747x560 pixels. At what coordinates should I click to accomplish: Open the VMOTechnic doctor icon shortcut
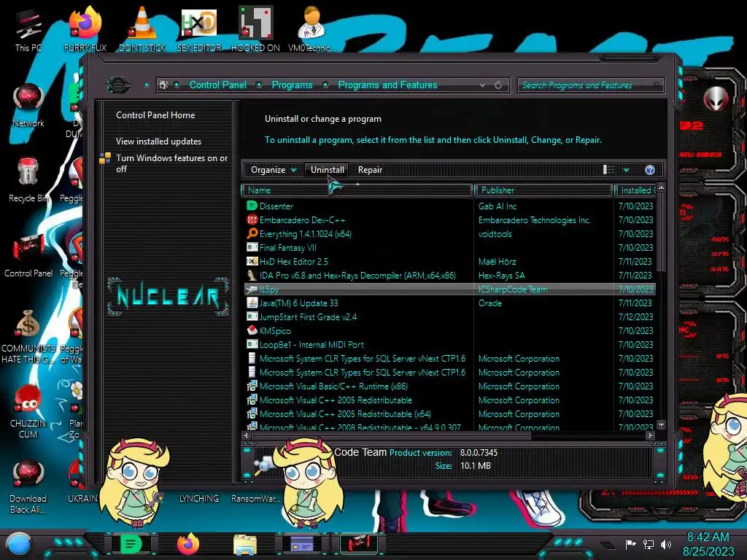(311, 28)
